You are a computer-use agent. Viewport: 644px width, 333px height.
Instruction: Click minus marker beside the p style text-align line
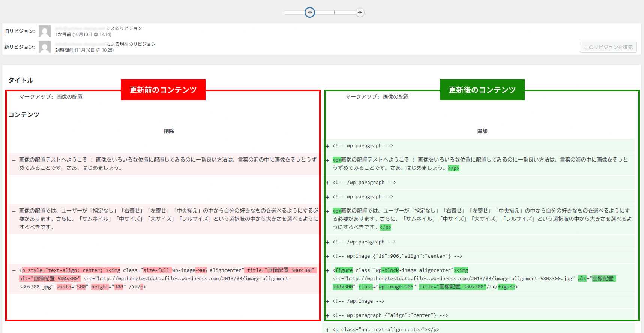(14, 270)
